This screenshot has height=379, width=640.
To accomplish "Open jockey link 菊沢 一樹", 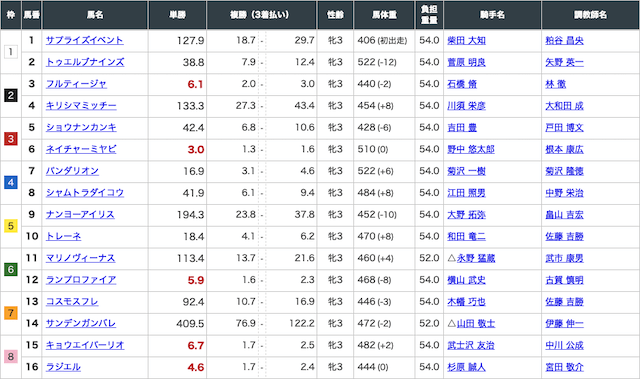I will (467, 171).
